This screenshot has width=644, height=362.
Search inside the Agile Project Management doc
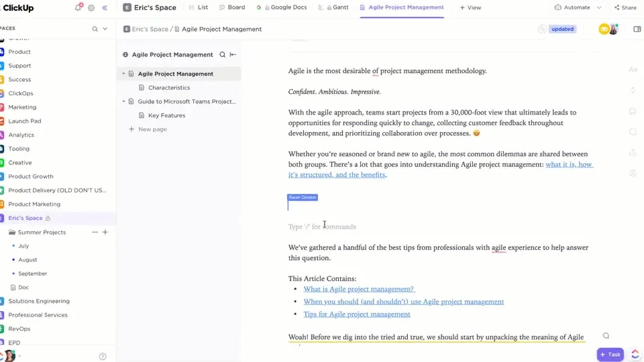click(222, 54)
